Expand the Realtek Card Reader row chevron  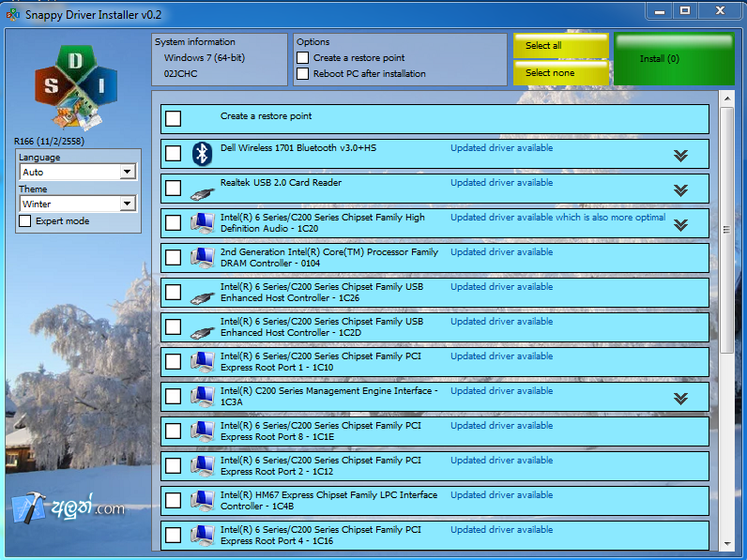coord(680,190)
